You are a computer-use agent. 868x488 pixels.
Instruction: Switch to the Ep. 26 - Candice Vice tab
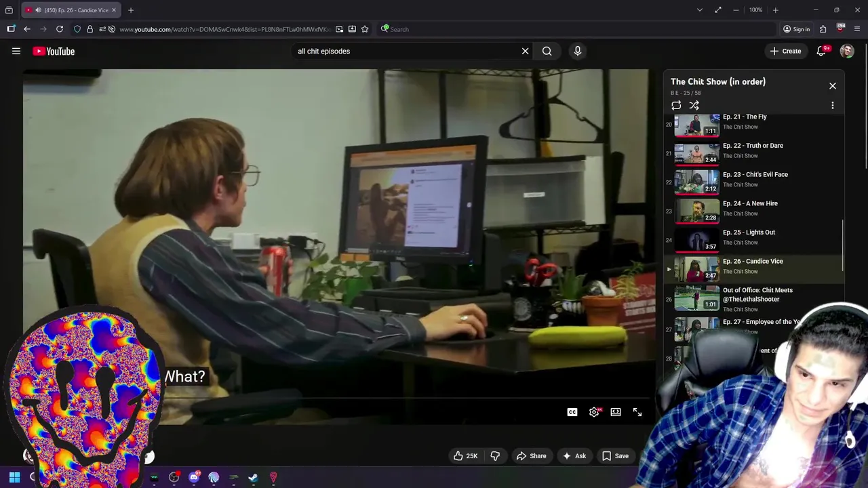click(x=71, y=10)
